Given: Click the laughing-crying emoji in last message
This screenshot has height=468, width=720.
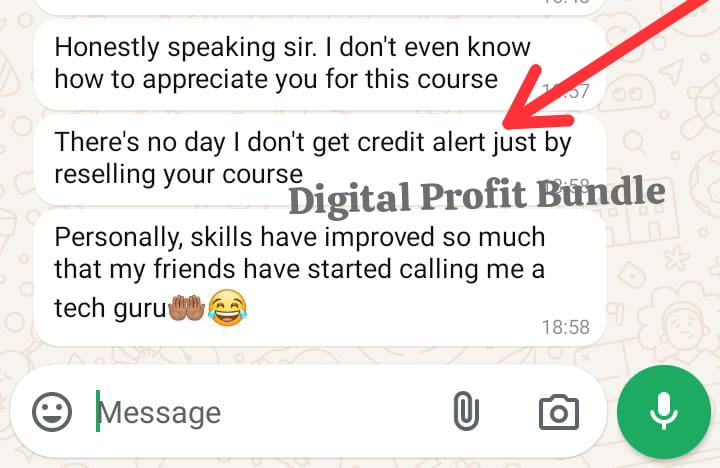Looking at the screenshot, I should pos(227,308).
